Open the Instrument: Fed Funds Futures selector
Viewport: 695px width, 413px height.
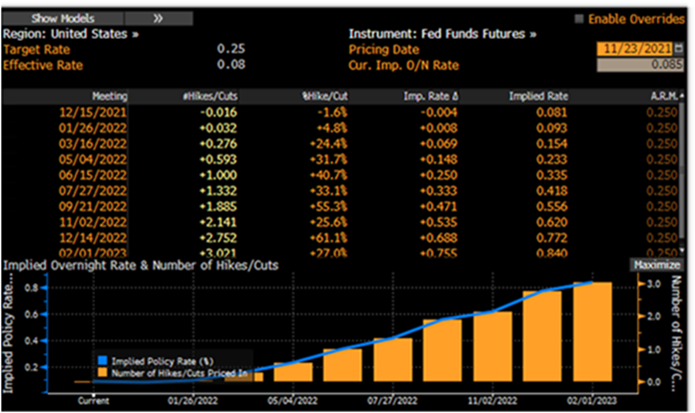click(441, 33)
